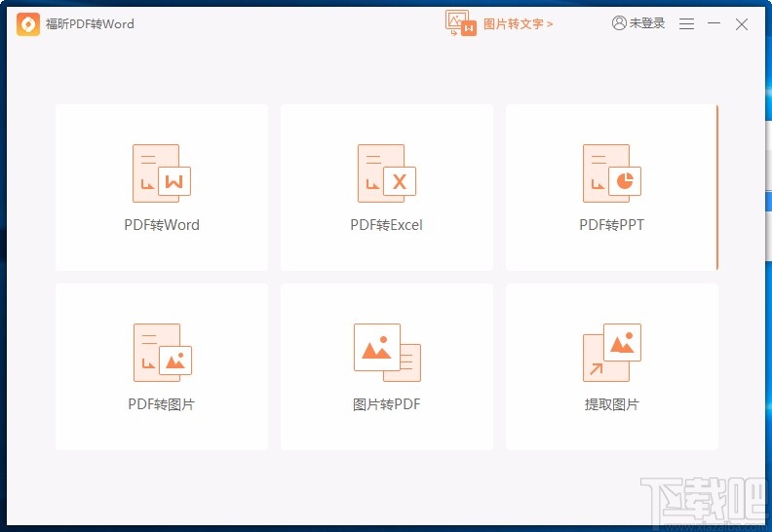
Task: Click the PDF转Word document icon
Action: 162,173
